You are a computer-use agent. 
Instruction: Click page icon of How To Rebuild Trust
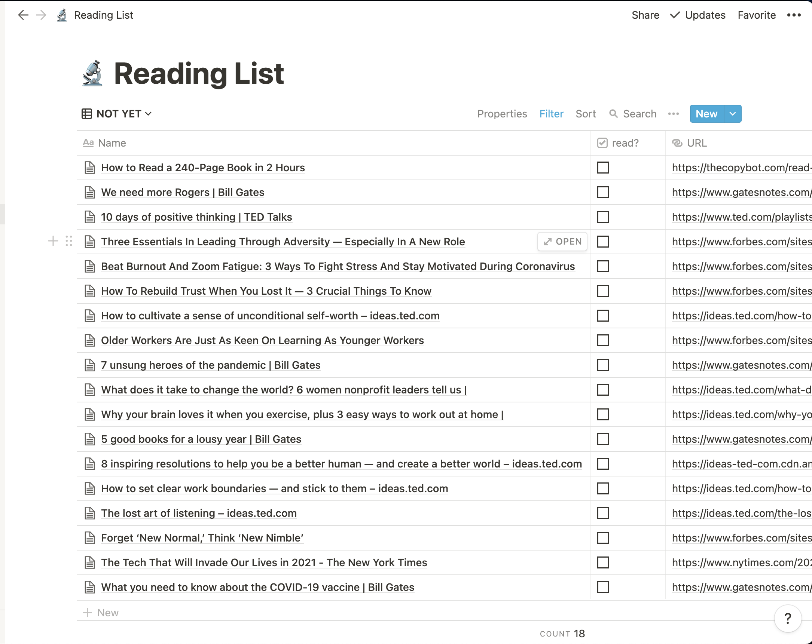click(90, 291)
